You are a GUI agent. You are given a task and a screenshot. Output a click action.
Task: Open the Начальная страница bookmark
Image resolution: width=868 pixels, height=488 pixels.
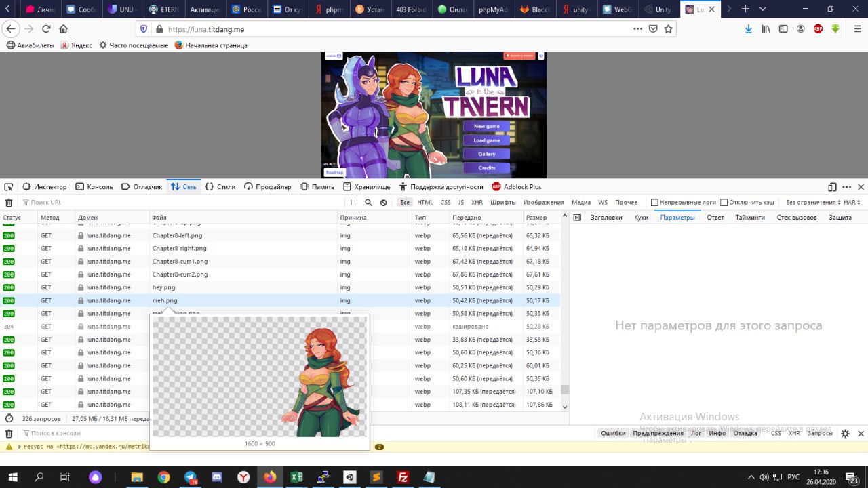point(210,45)
